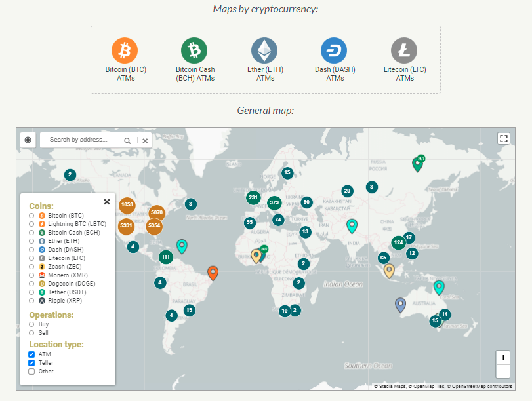The image size is (532, 401).
Task: Click the blue pin in western Australia
Action: [400, 304]
